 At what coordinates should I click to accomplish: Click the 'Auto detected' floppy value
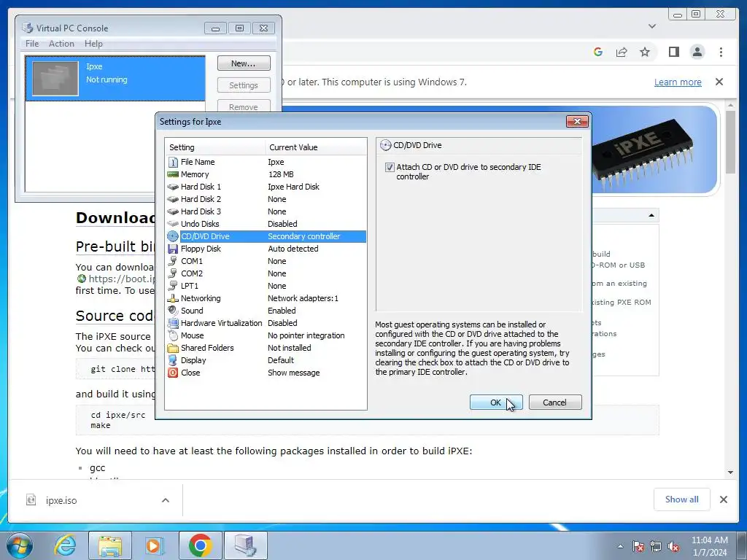click(293, 249)
